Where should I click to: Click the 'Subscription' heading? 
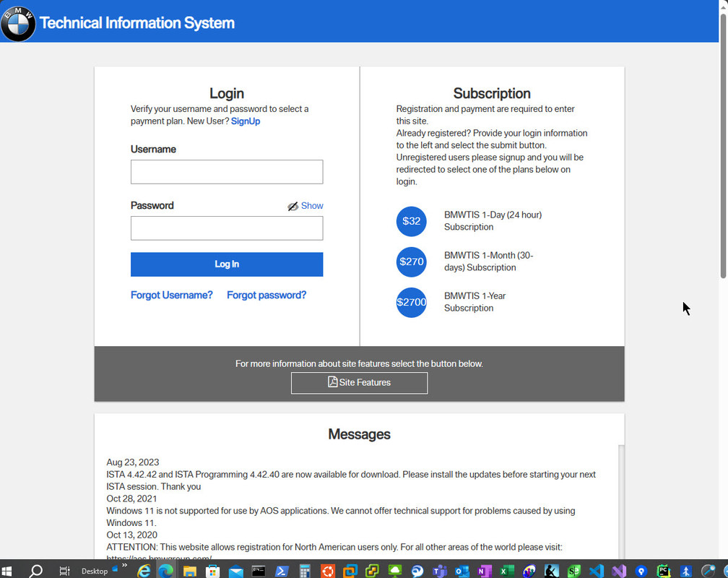[x=492, y=93]
